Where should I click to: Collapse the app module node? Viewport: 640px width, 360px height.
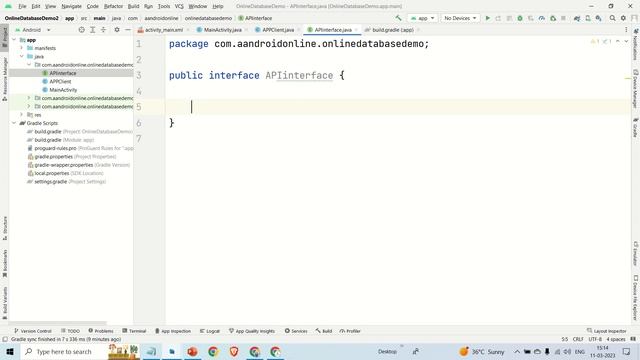click(14, 40)
